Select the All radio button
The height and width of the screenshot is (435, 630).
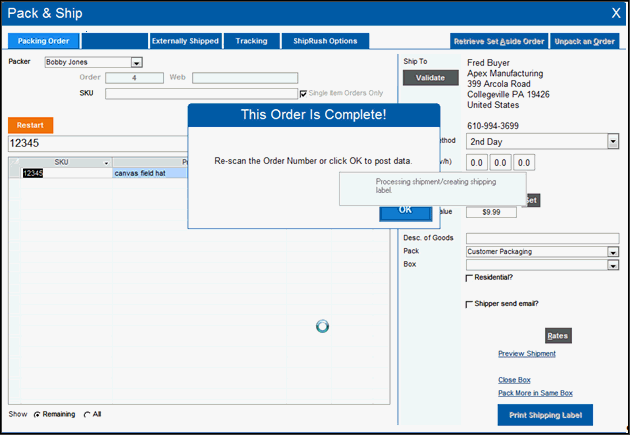[x=87, y=414]
